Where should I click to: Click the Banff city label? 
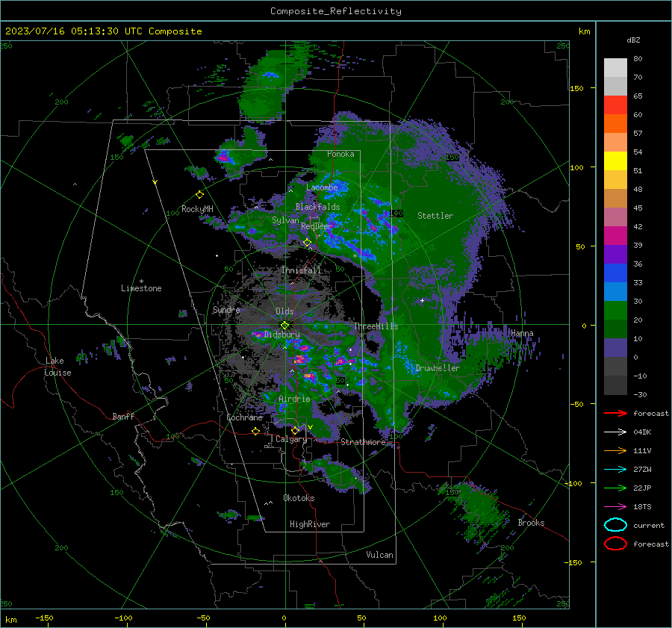tap(123, 416)
